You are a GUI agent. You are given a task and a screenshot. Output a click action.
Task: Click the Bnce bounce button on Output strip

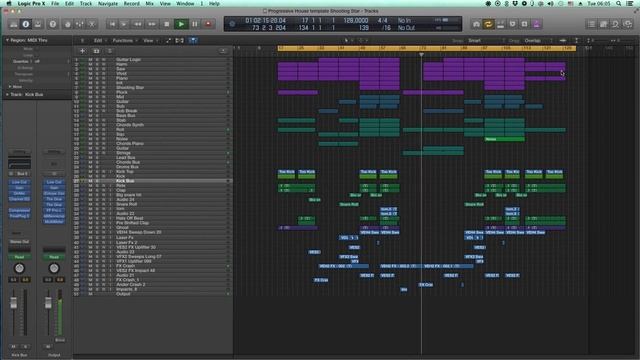pos(60,340)
